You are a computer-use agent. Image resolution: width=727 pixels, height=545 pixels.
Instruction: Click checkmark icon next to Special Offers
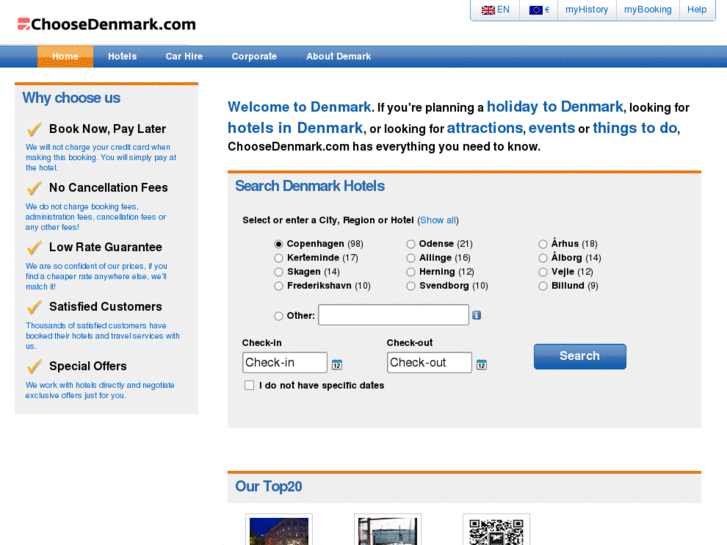34,366
